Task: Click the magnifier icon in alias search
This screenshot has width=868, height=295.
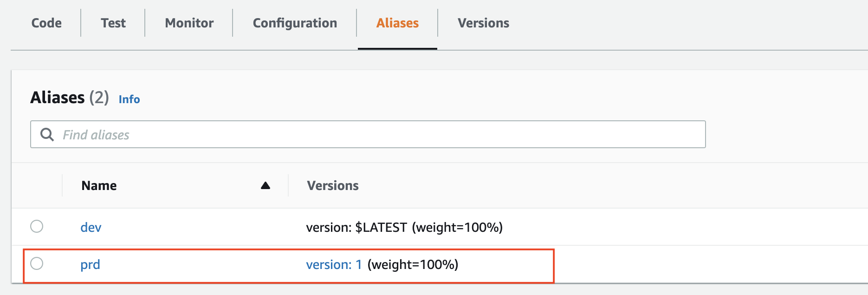Action: [47, 135]
